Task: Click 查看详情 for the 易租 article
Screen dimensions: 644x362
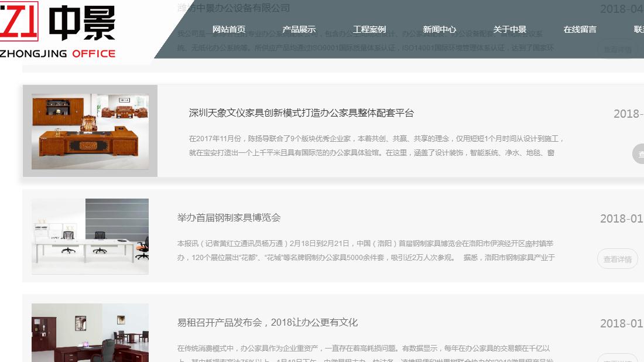Action: (618, 360)
